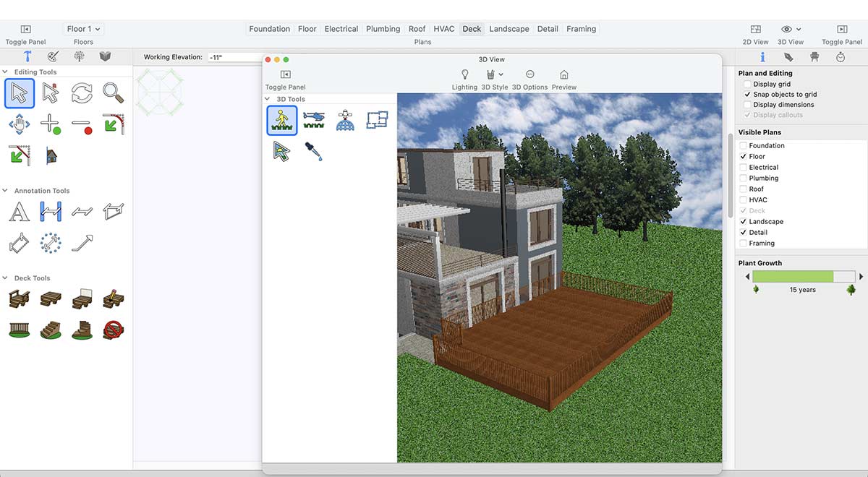Select the walkthrough 3D tool
Viewport: 868px width, 477px height.
pyautogui.click(x=281, y=120)
